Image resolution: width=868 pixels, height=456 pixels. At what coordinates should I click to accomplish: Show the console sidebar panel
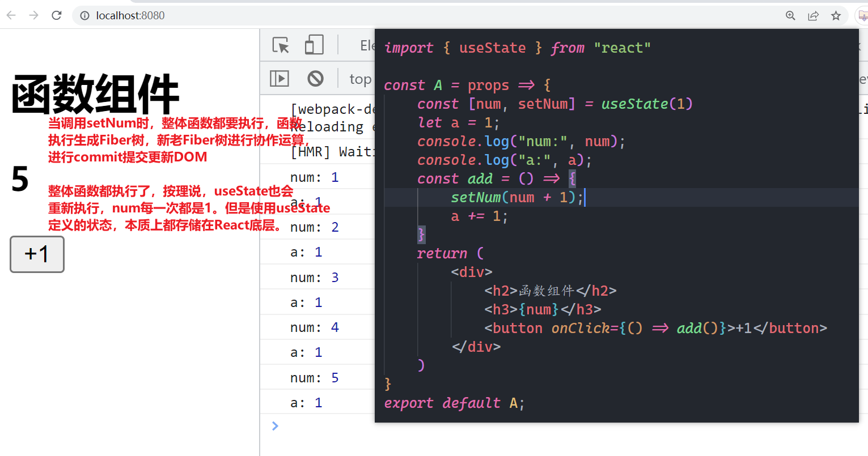pyautogui.click(x=279, y=78)
